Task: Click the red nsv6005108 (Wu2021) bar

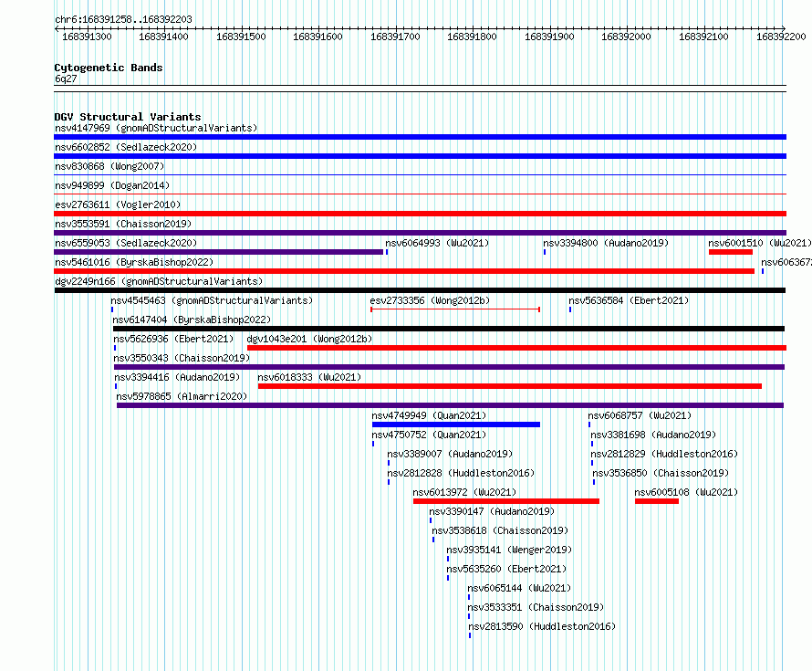Action: point(657,501)
